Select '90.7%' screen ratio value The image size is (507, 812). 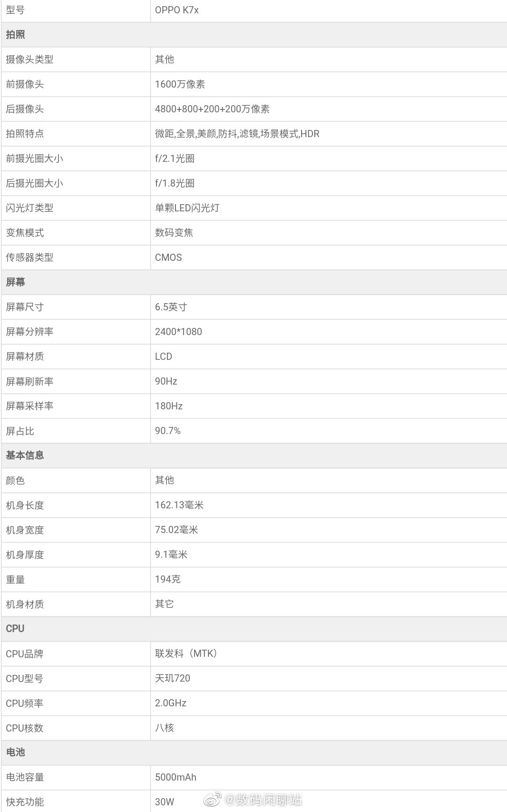[168, 431]
